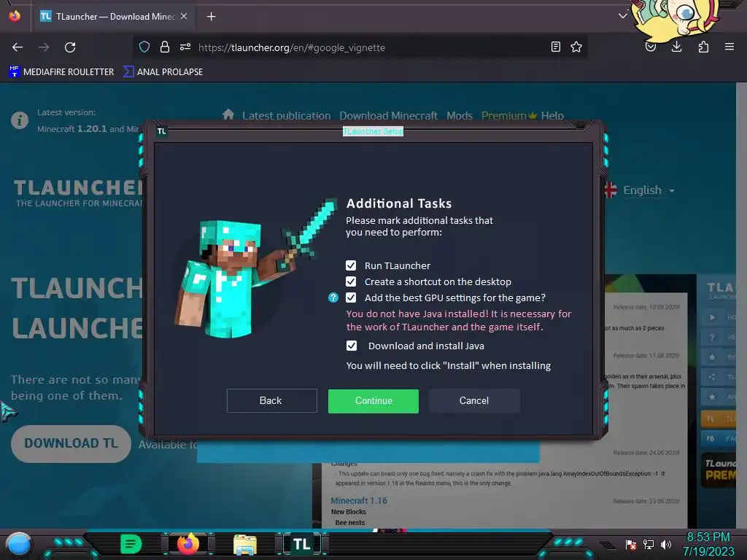Click the Back button in setup

pos(271,400)
